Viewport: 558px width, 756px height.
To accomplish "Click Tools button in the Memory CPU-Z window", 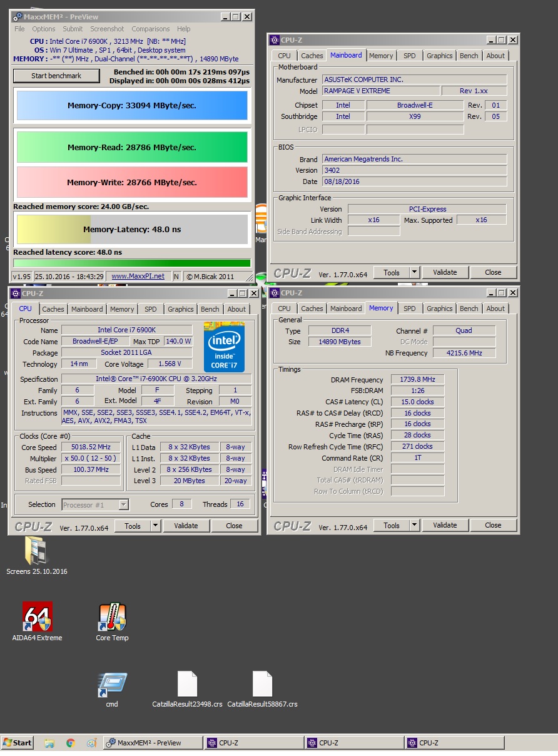I will (x=392, y=525).
